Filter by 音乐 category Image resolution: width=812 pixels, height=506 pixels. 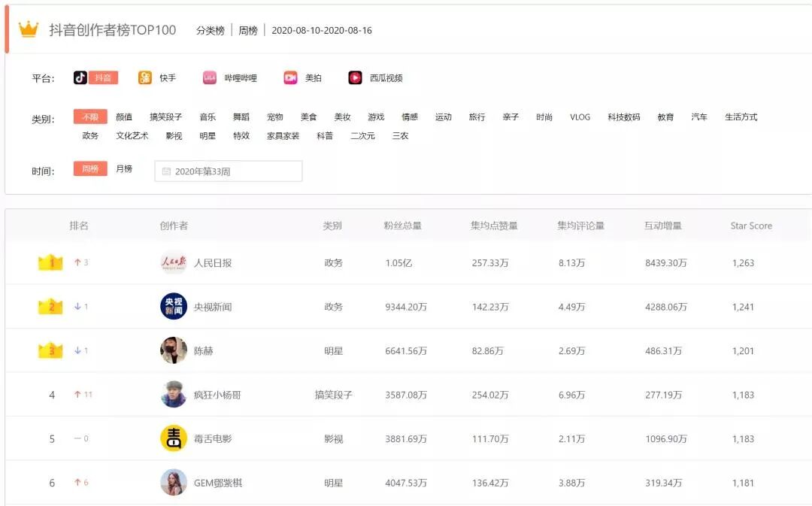pos(208,117)
